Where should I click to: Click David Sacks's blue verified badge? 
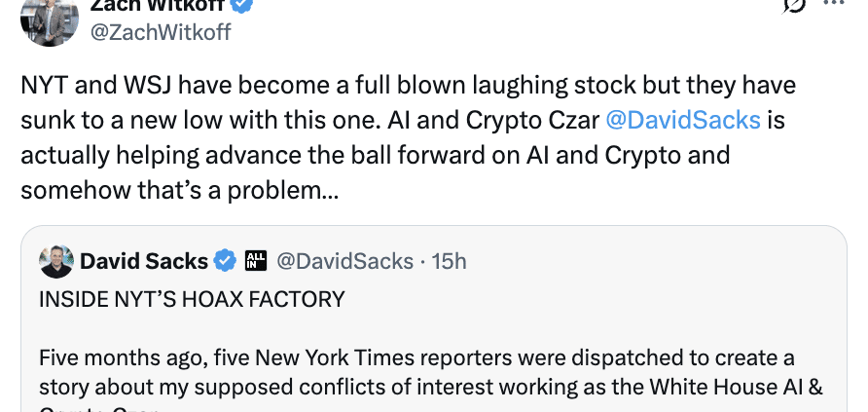pos(226,261)
